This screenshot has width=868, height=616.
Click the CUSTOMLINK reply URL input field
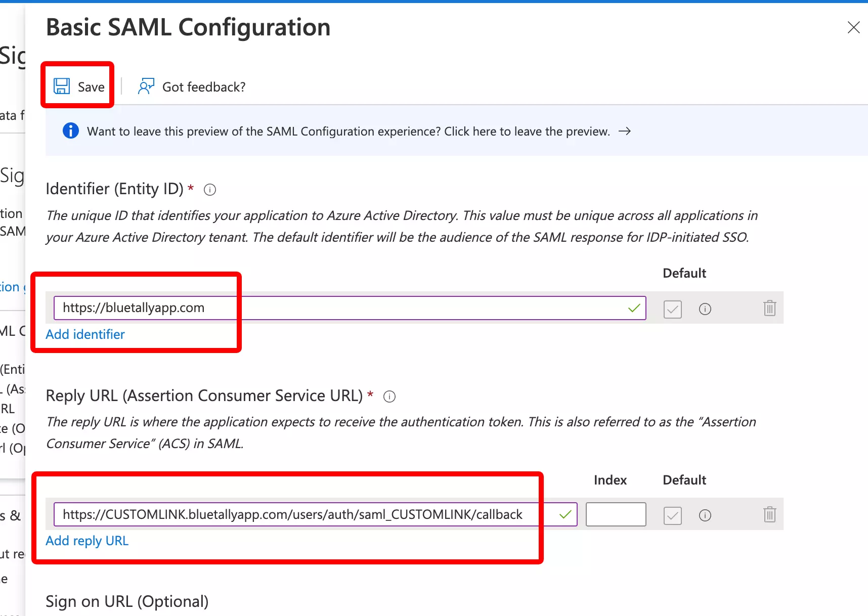(315, 514)
